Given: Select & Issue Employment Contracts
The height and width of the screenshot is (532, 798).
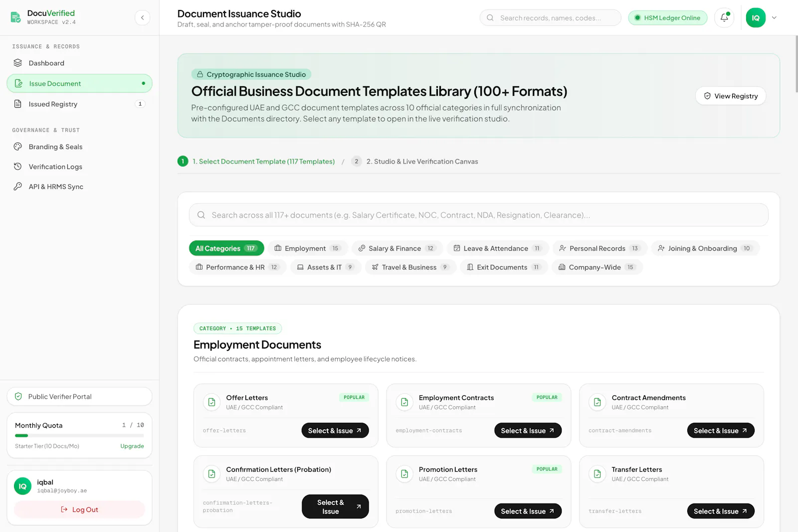Looking at the screenshot, I should point(528,430).
